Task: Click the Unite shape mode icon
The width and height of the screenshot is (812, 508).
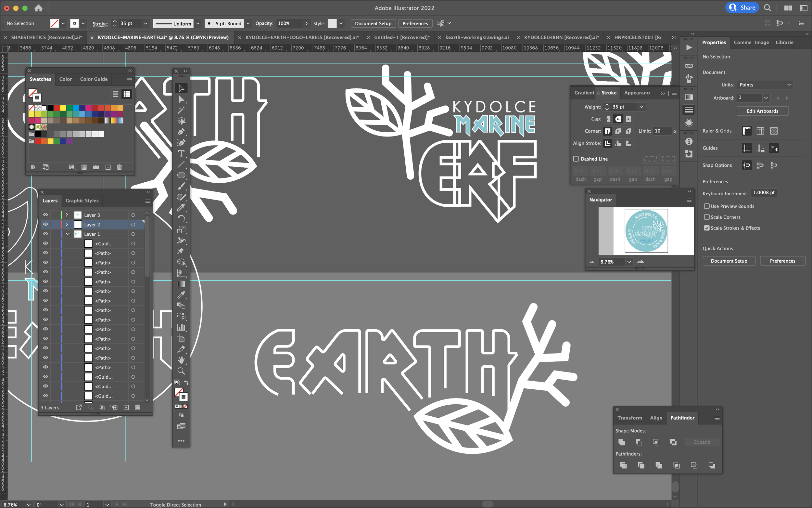Action: point(621,442)
